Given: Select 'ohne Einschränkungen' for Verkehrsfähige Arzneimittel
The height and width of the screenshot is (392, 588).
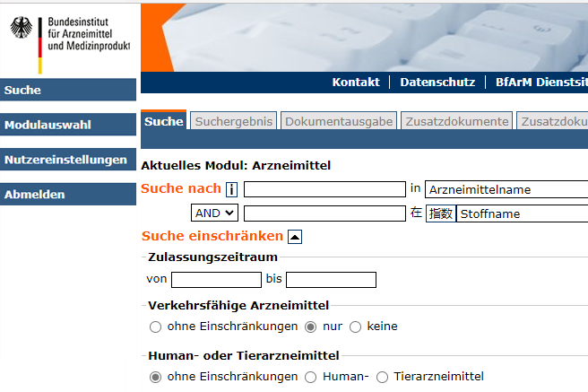Looking at the screenshot, I should click(x=156, y=327).
